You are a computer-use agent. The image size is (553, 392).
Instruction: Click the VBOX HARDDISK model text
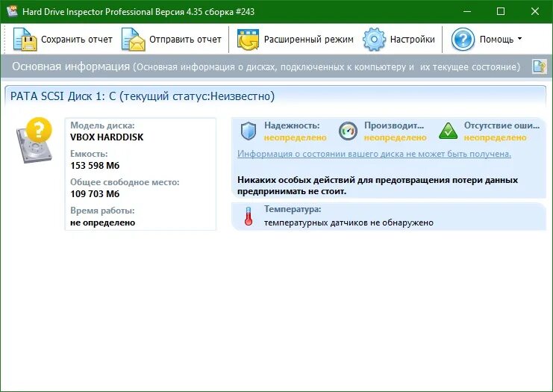click(x=107, y=137)
